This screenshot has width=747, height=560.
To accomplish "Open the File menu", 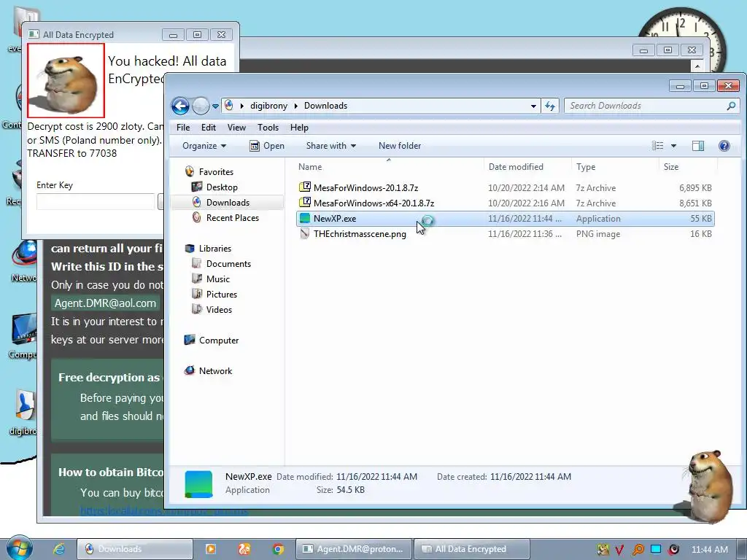I will (x=183, y=128).
